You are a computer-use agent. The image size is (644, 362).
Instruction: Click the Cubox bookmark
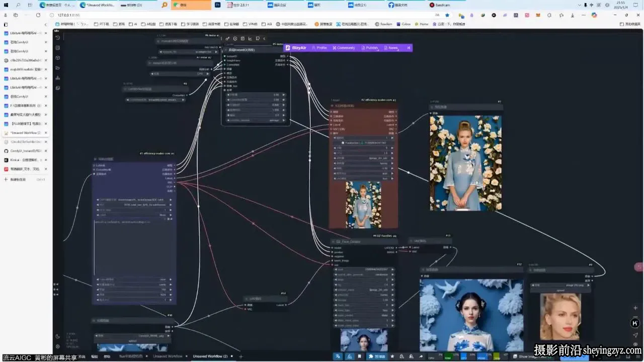pos(404,24)
